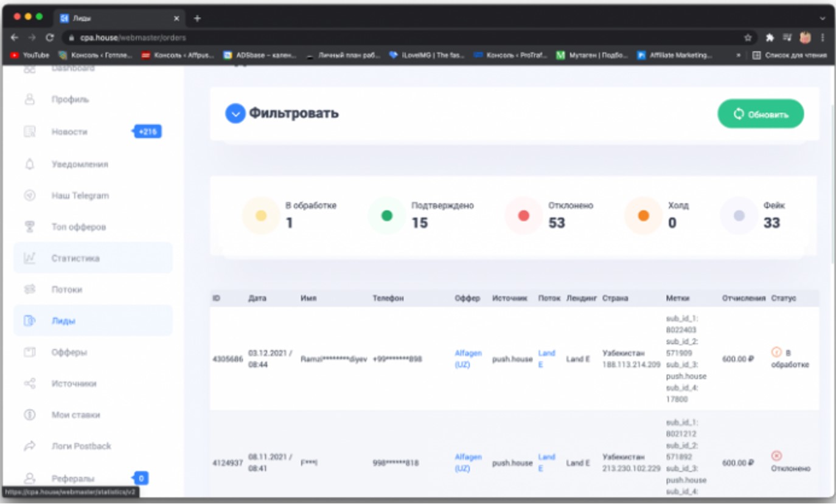Click the orange Холд counter circle

pos(644,215)
